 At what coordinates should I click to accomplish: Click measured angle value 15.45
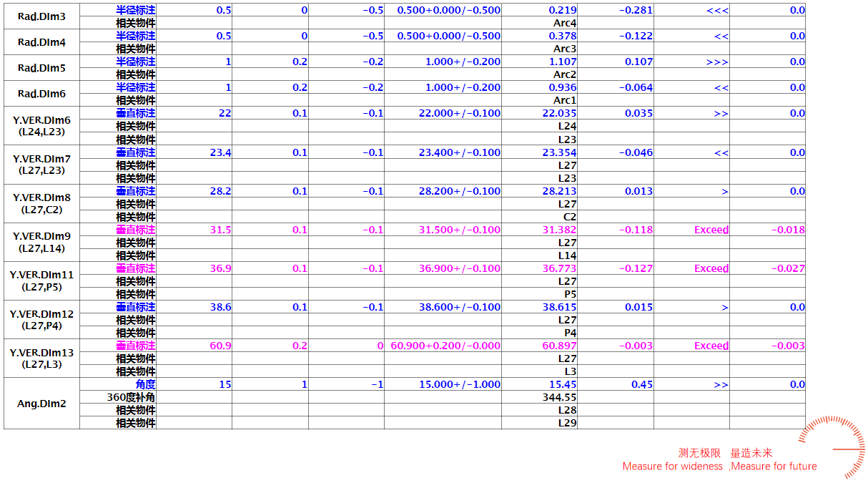pos(563,384)
